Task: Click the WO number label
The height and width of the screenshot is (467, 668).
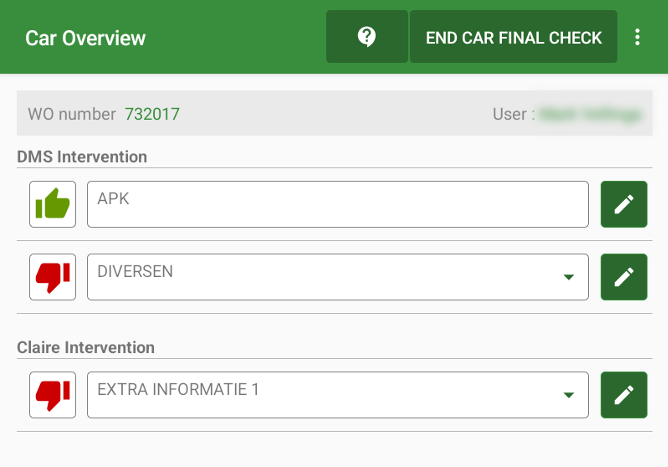Action: pyautogui.click(x=72, y=114)
